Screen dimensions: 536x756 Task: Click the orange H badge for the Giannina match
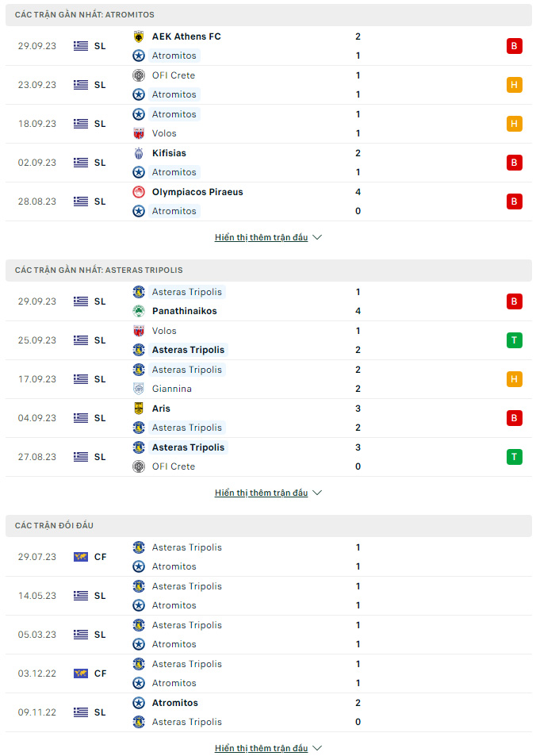[515, 379]
